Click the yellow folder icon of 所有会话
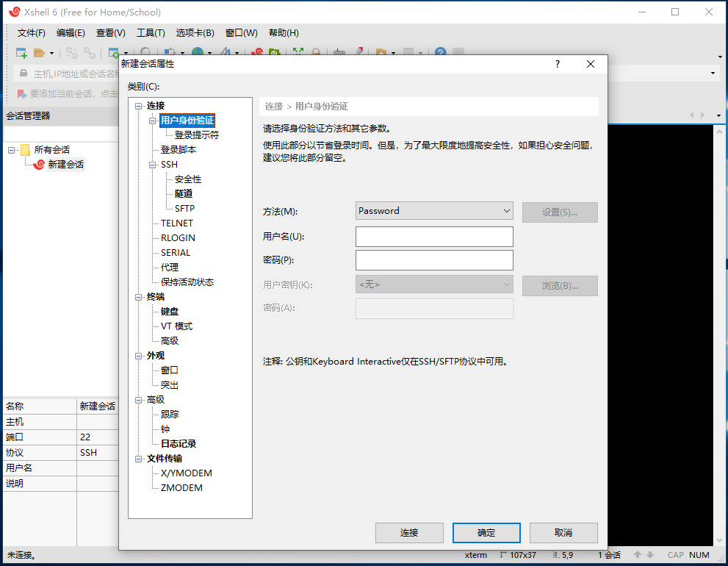Image resolution: width=728 pixels, height=566 pixels. point(26,150)
